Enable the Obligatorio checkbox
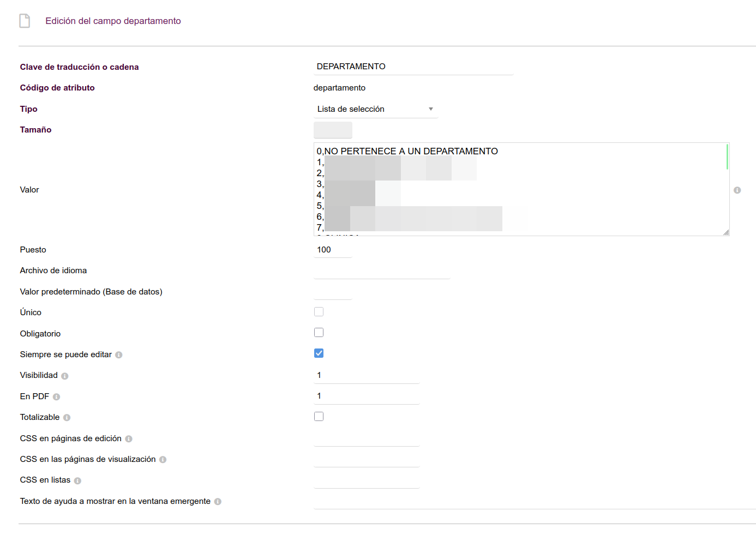 [319, 333]
